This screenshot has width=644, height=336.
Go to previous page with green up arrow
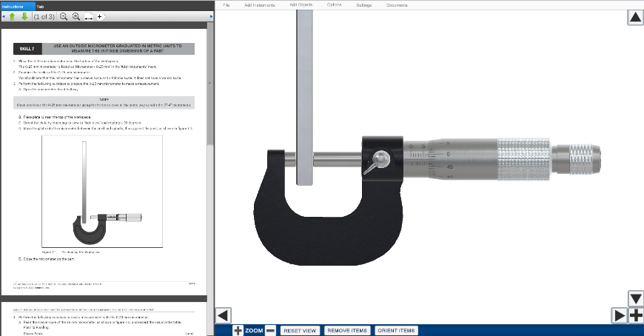[x=12, y=16]
